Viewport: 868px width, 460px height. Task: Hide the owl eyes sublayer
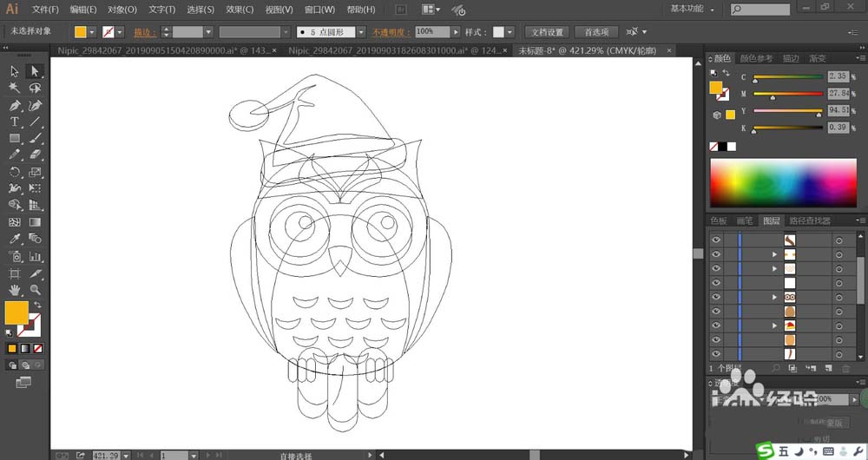[x=716, y=297]
